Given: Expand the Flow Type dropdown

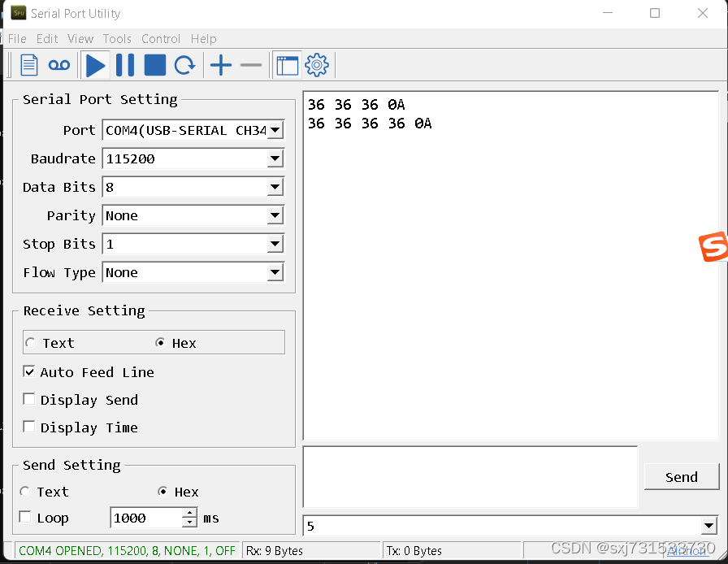Looking at the screenshot, I should (x=275, y=272).
